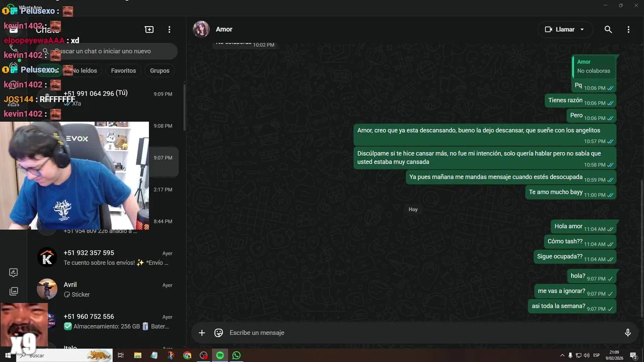
Task: Click the WhatsApp taskbar icon
Action: click(236, 355)
